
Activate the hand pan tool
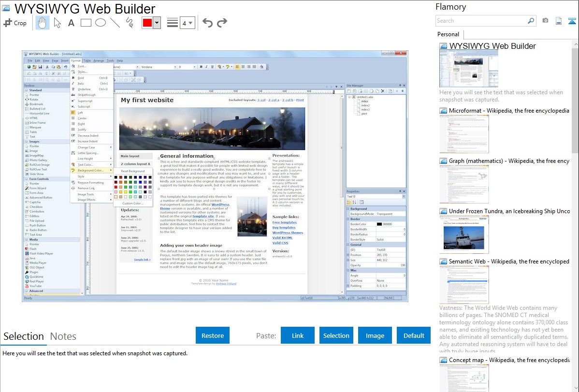[42, 23]
